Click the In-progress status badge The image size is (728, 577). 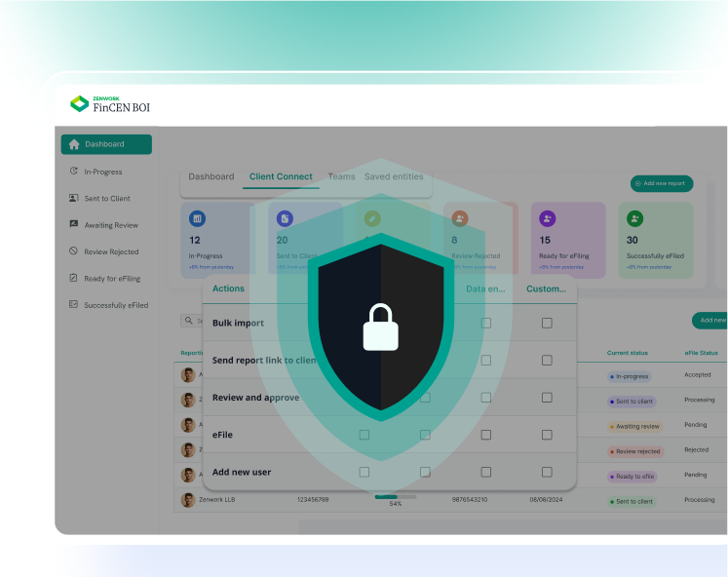[630, 376]
